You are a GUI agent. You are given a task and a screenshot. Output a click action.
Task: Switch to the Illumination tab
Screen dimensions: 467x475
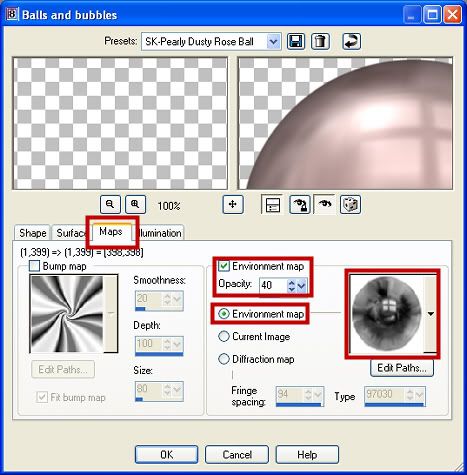(x=160, y=233)
